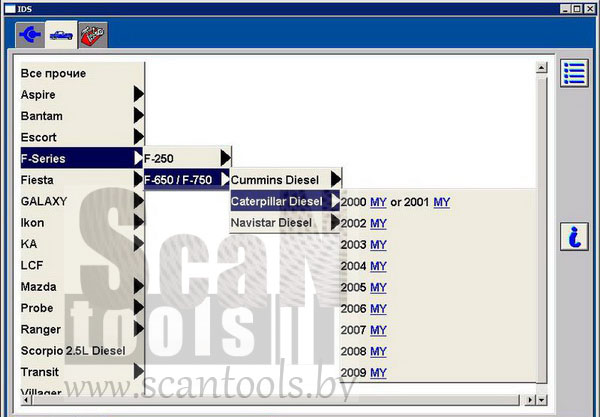
Task: Click the MY link after 2001
Action: 442,202
